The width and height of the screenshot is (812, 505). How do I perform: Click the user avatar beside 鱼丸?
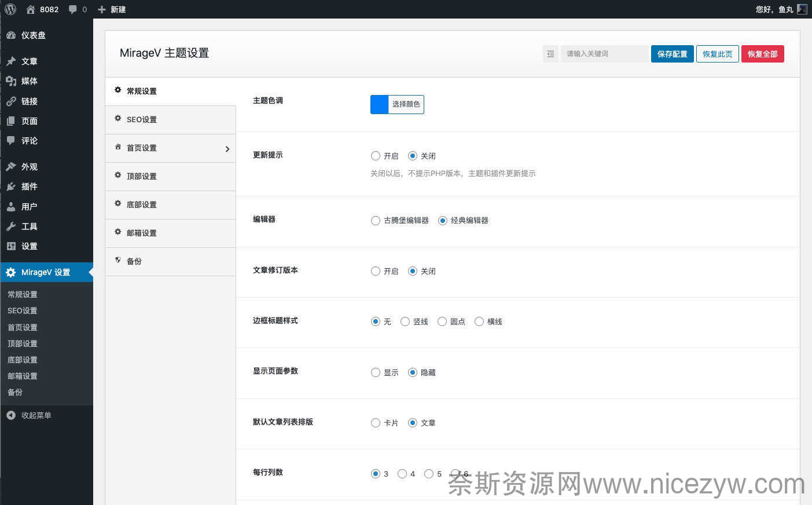[802, 9]
